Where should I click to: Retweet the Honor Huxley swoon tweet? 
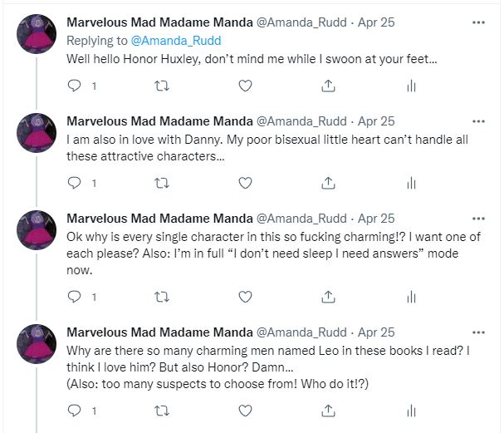[x=161, y=86]
